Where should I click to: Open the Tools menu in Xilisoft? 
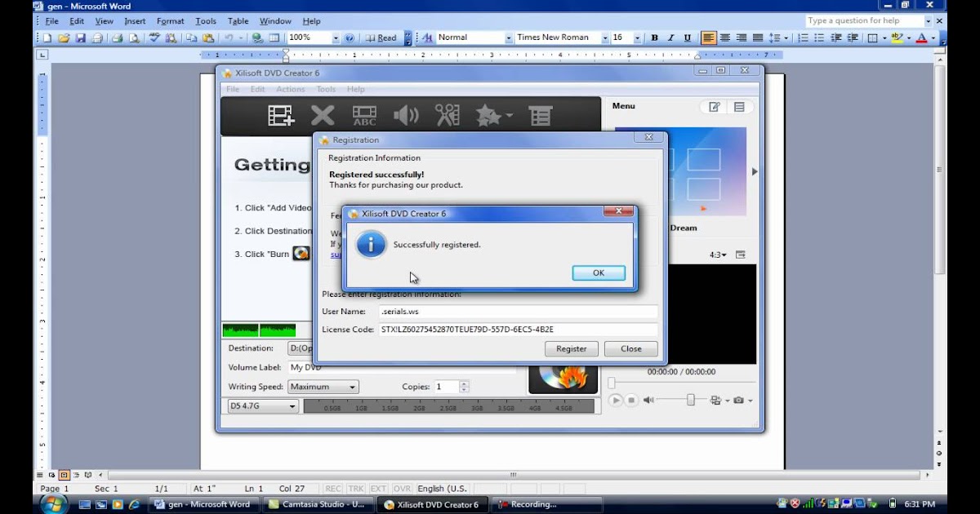(326, 89)
